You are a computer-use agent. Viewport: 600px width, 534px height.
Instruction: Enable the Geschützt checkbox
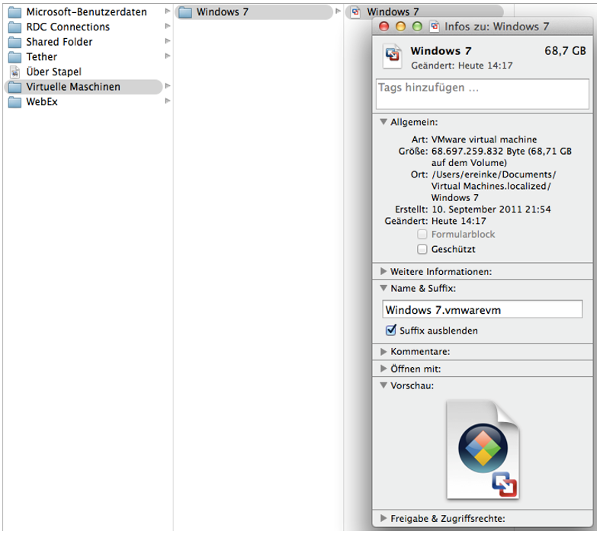coord(422,249)
